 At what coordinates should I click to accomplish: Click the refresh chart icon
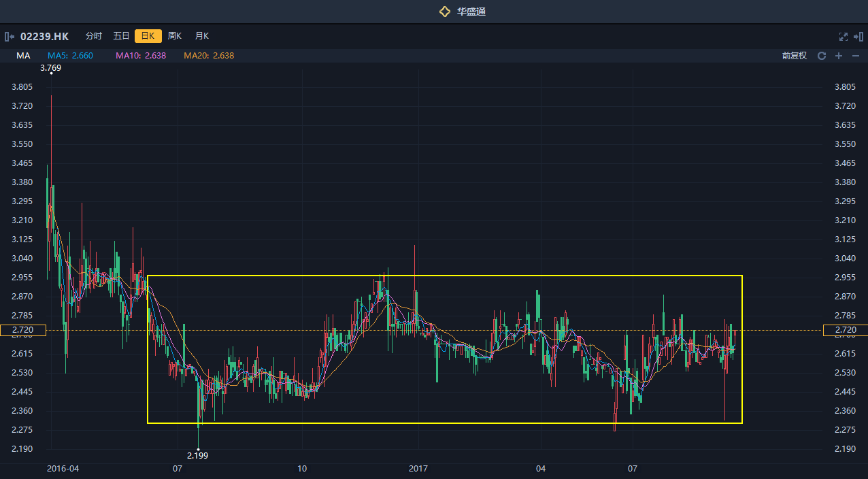click(x=822, y=56)
